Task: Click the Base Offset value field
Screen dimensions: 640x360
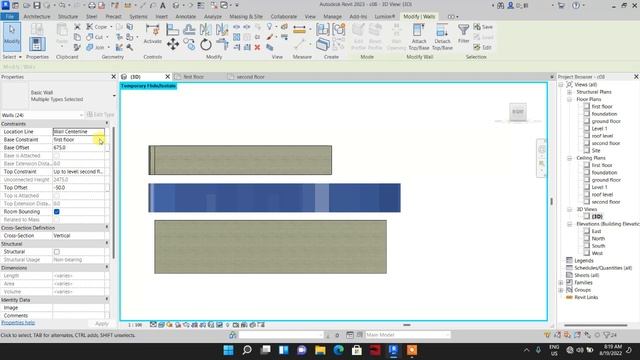Action: click(x=78, y=147)
